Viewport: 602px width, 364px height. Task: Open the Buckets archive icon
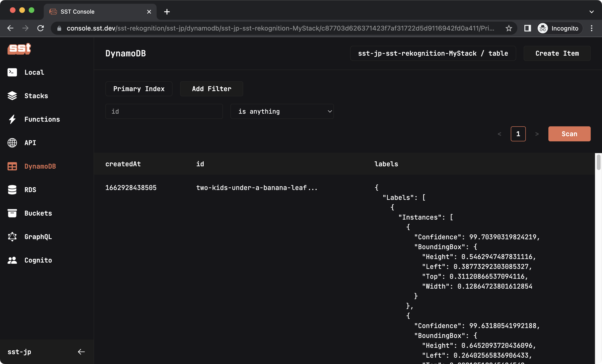(x=12, y=213)
